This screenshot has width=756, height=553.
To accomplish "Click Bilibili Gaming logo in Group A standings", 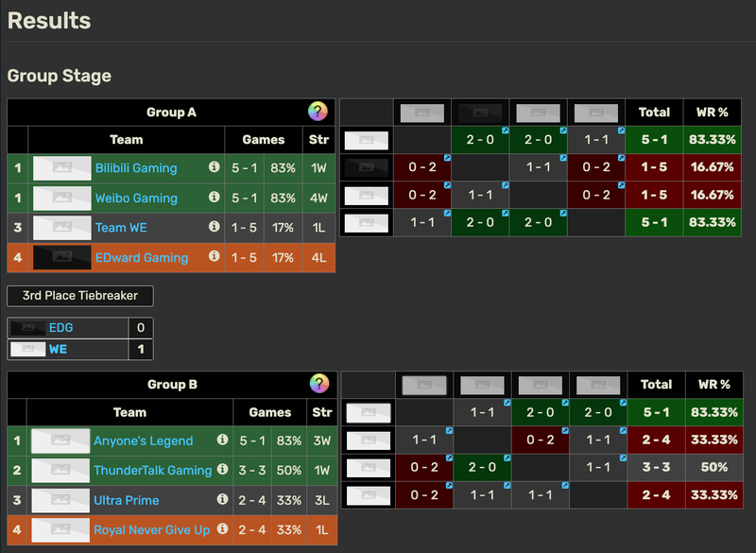I will (x=61, y=167).
